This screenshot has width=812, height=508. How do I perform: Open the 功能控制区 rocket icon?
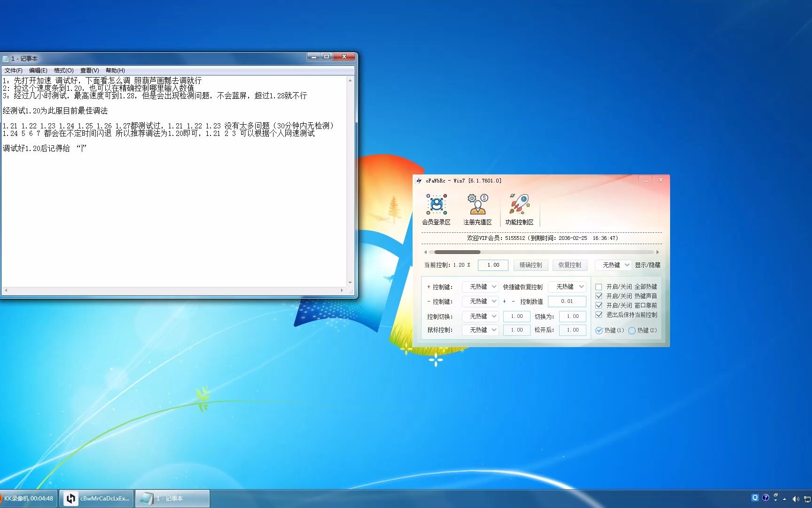(x=519, y=210)
